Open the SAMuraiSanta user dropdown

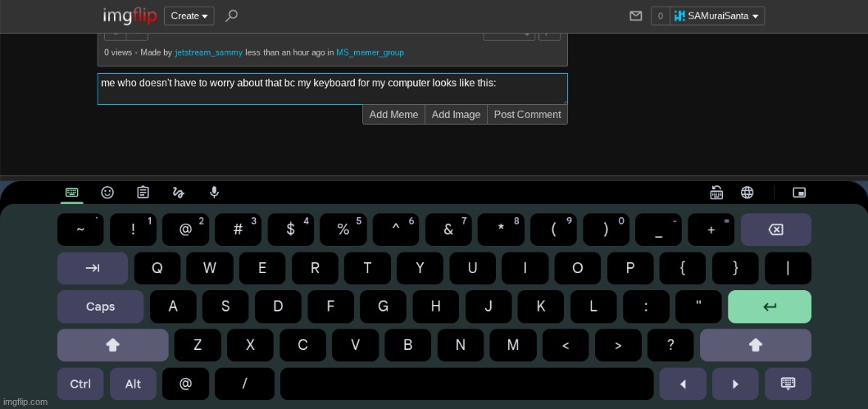(717, 16)
